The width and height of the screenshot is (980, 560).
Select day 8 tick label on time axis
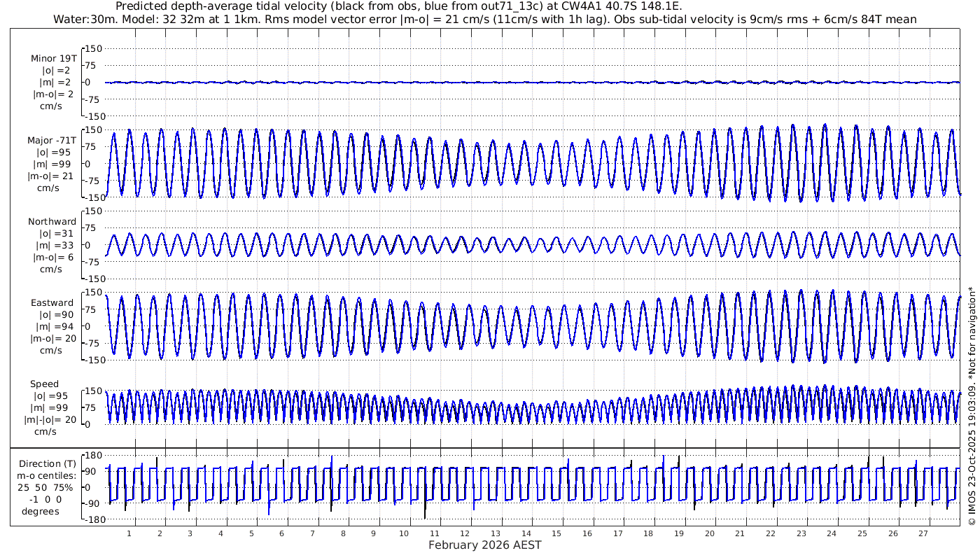click(343, 533)
